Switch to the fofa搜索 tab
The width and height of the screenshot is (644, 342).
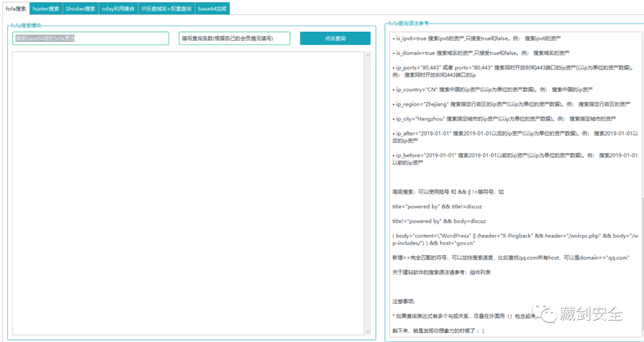(x=15, y=8)
